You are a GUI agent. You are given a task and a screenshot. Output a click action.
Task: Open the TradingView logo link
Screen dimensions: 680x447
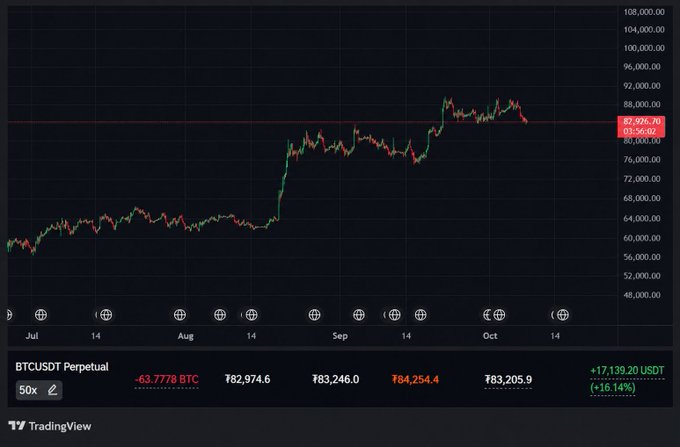point(50,426)
